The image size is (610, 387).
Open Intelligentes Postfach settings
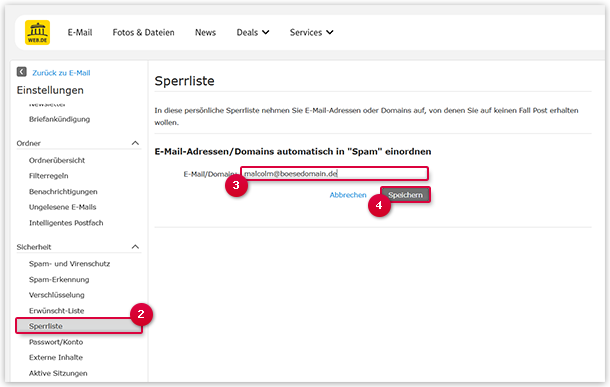(66, 223)
